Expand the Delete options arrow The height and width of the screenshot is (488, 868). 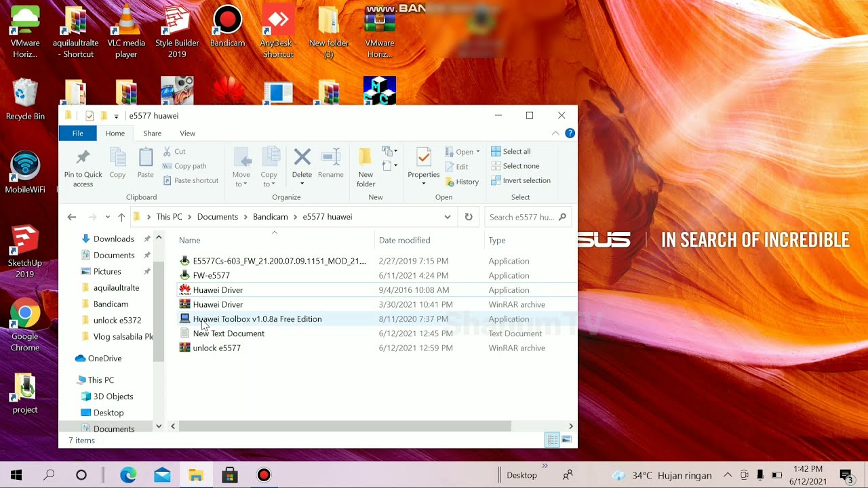click(x=302, y=184)
